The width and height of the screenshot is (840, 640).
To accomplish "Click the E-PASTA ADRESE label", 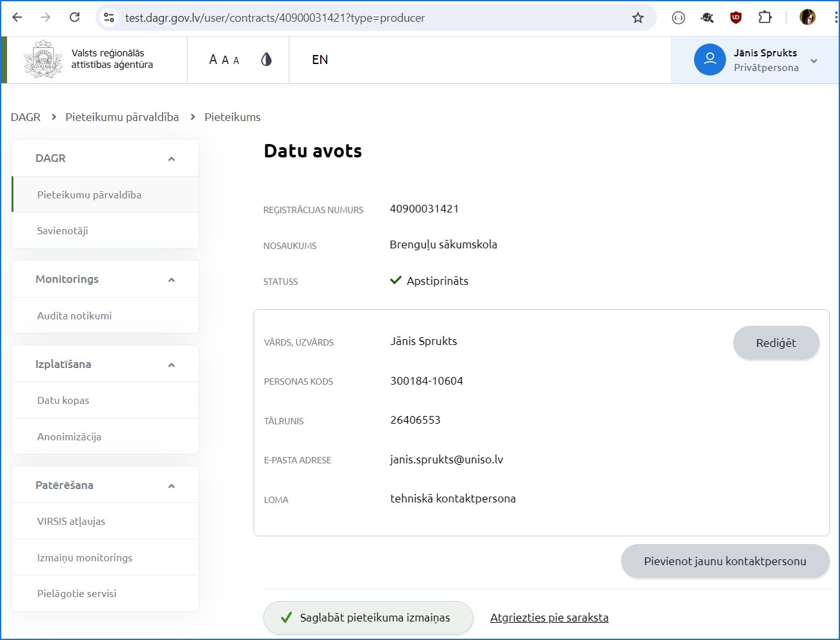I will (298, 460).
